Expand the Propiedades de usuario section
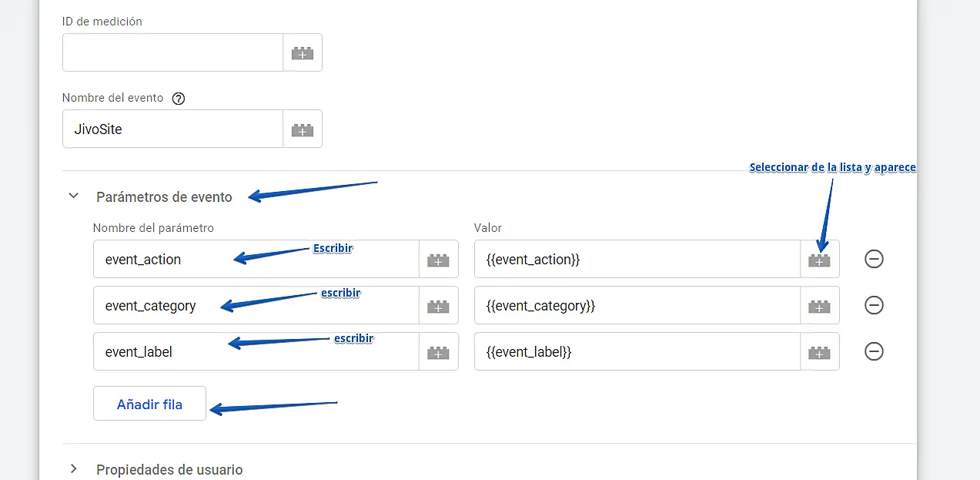 [74, 468]
